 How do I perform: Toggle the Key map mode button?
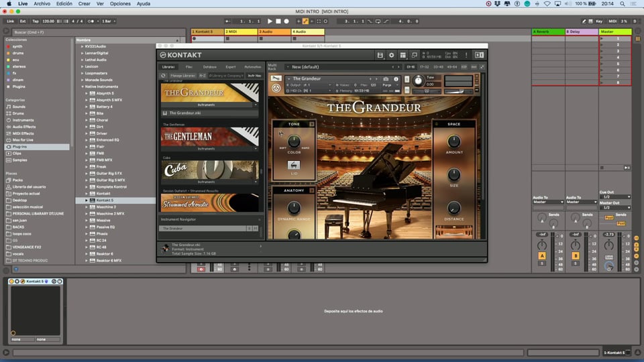point(599,21)
